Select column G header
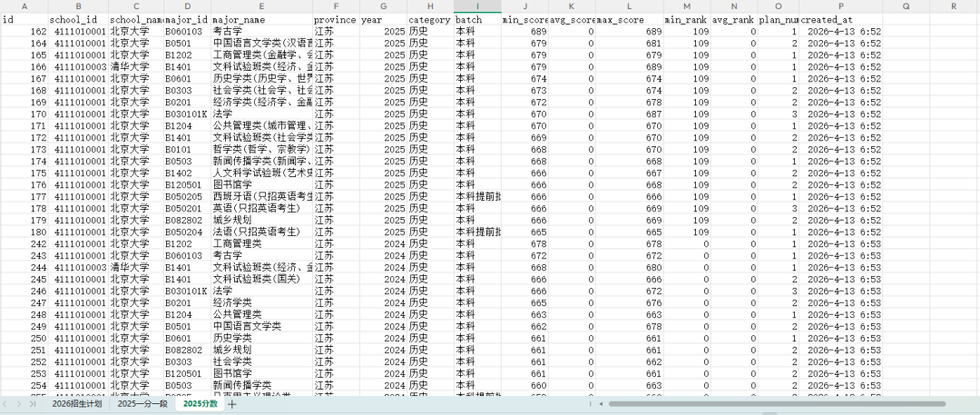 (384, 6)
